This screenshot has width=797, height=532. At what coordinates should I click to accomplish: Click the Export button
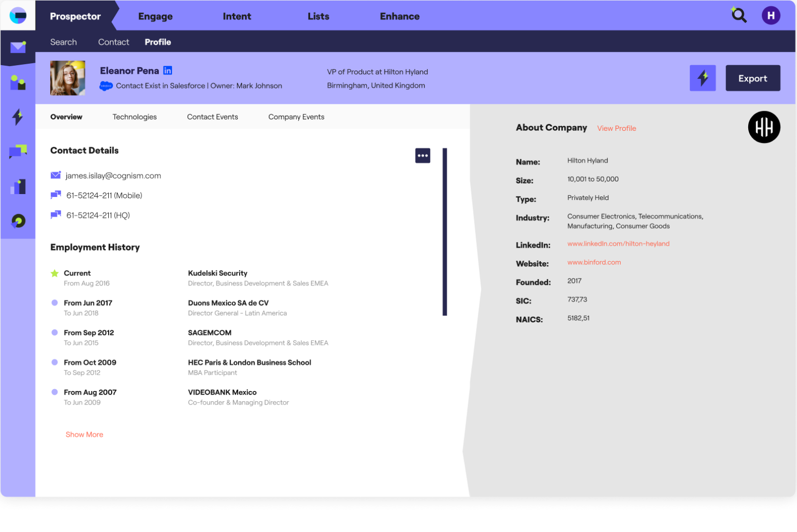[x=753, y=78]
